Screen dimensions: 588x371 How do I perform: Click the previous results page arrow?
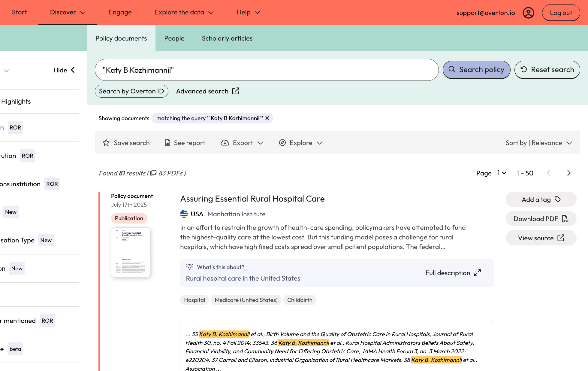click(549, 173)
